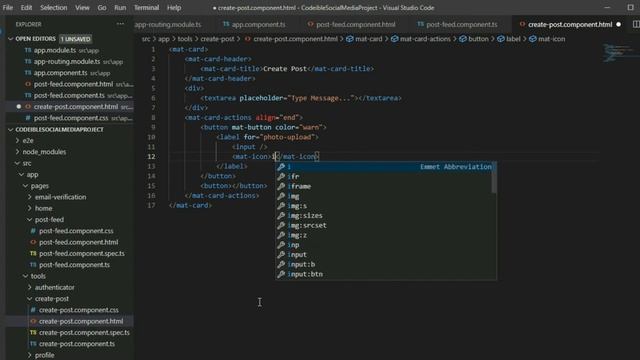Viewport: 640px width, 360px height.
Task: Click 'label' breadcrumb item
Action: coord(513,39)
